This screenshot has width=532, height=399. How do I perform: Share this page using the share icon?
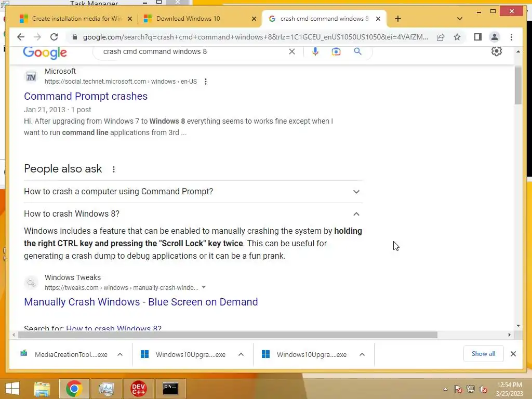[x=441, y=37]
